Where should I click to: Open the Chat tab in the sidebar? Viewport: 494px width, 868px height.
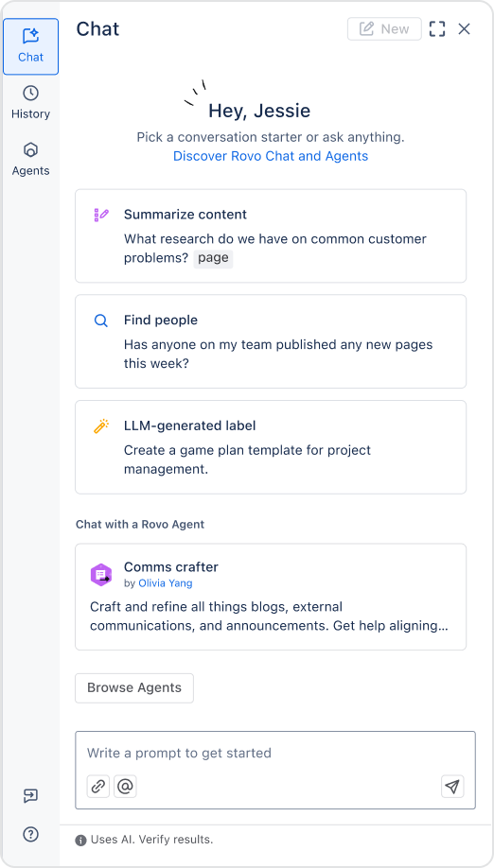[30, 46]
